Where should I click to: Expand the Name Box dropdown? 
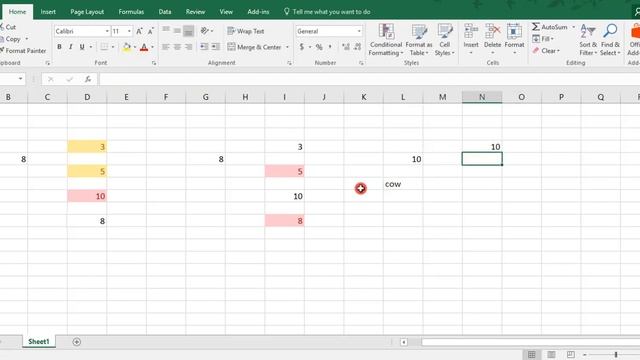point(20,79)
